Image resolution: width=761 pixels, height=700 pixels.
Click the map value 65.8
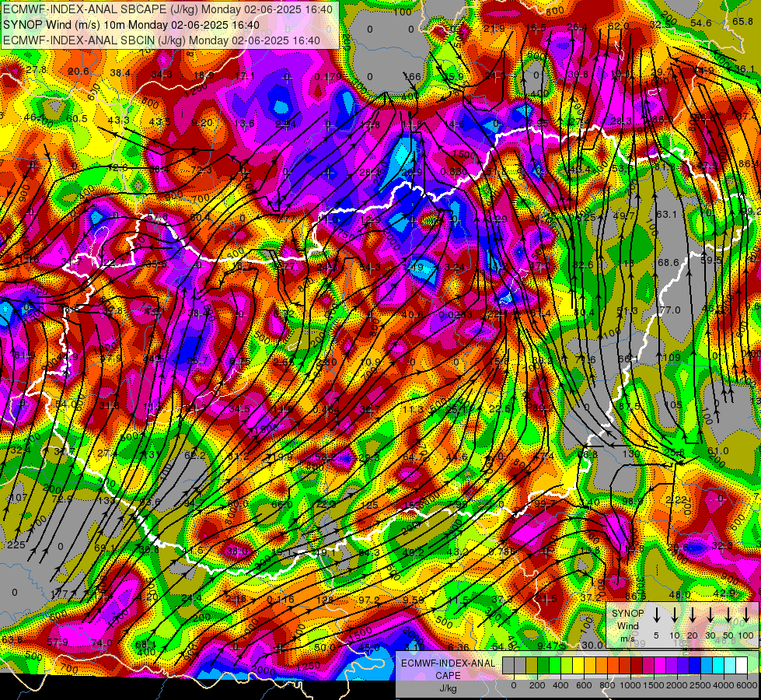tap(743, 21)
